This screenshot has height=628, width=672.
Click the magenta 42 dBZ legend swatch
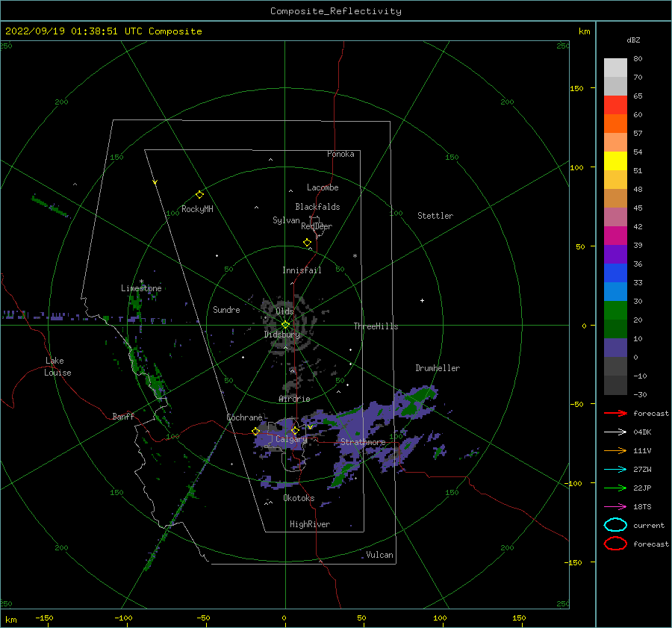(615, 236)
